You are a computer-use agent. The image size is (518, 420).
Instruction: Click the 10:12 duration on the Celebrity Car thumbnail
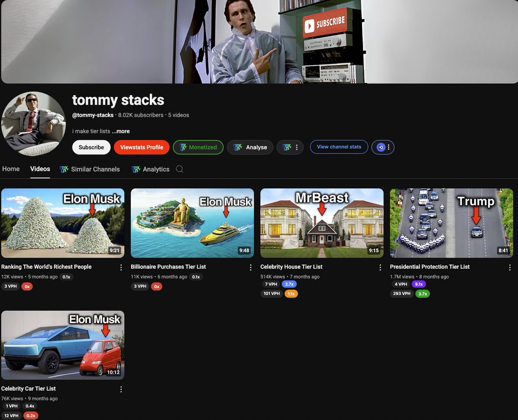click(113, 372)
